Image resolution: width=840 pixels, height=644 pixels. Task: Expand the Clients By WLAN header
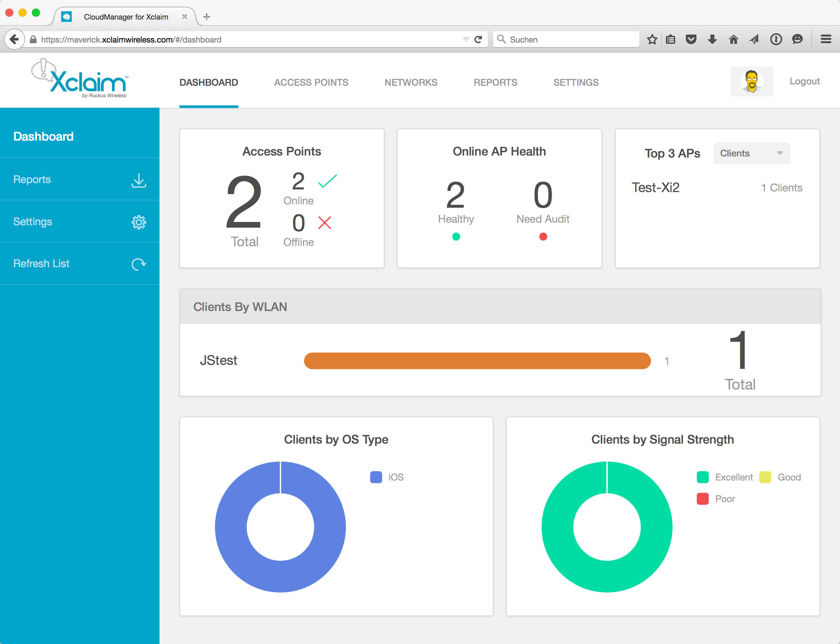coord(240,306)
